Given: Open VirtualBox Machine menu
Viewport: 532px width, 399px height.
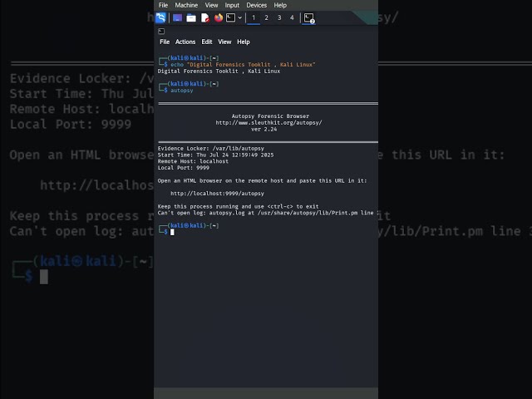Looking at the screenshot, I should [x=186, y=5].
